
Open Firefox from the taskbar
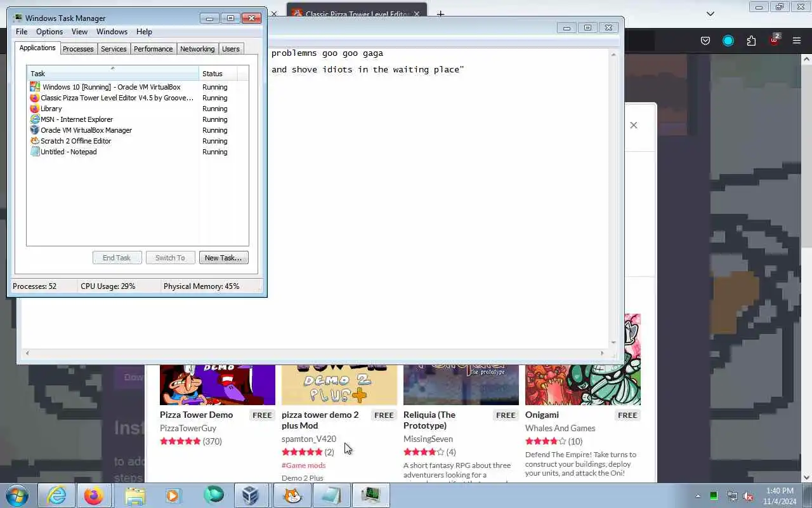pyautogui.click(x=93, y=495)
